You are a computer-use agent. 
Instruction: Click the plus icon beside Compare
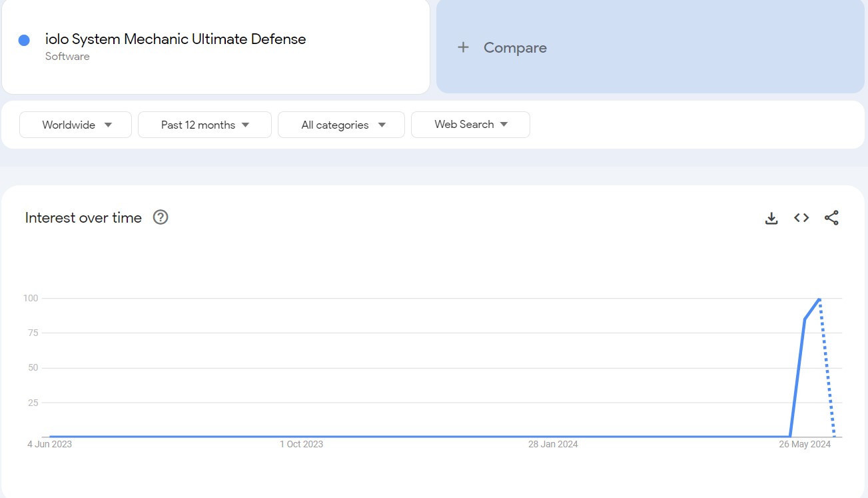point(464,47)
